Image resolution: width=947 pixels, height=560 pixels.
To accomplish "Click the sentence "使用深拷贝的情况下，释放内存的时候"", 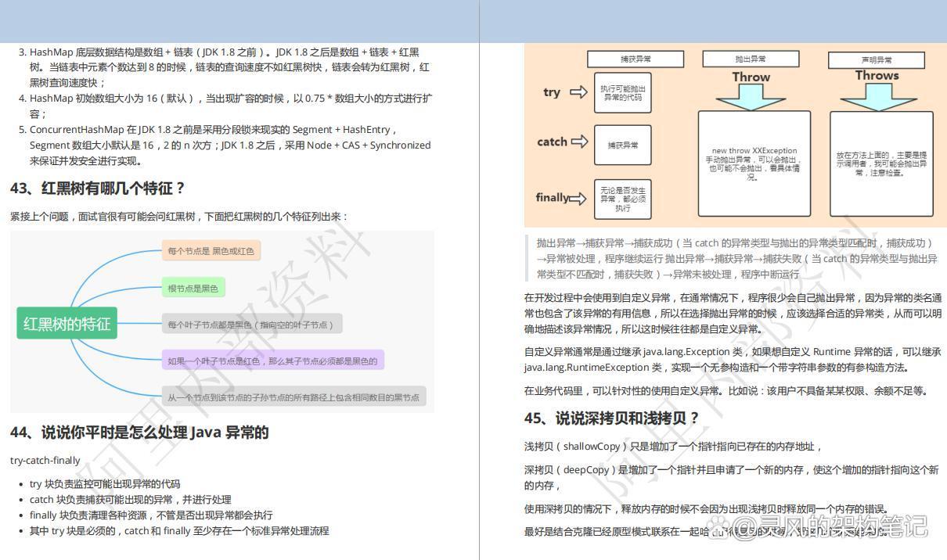I will (706, 509).
